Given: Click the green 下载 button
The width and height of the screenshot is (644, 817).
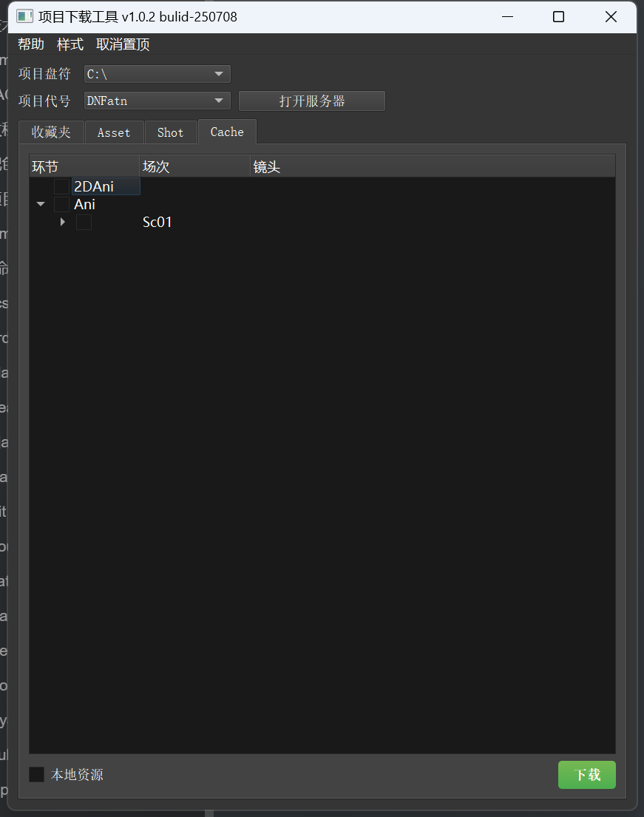Looking at the screenshot, I should 586,775.
